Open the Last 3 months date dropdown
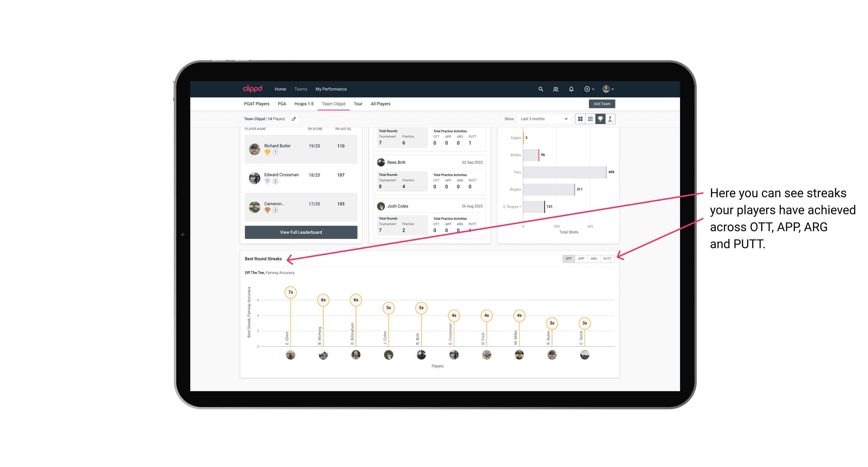Screen dimensions: 868x467 tap(543, 119)
